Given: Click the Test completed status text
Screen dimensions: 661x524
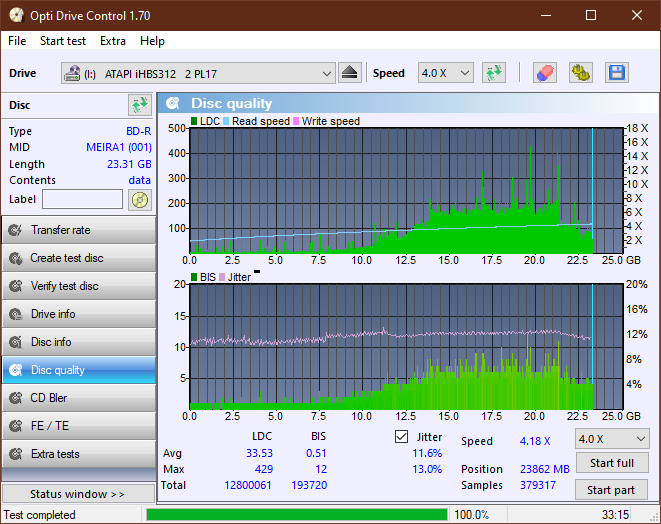Looking at the screenshot, I should coord(40,515).
